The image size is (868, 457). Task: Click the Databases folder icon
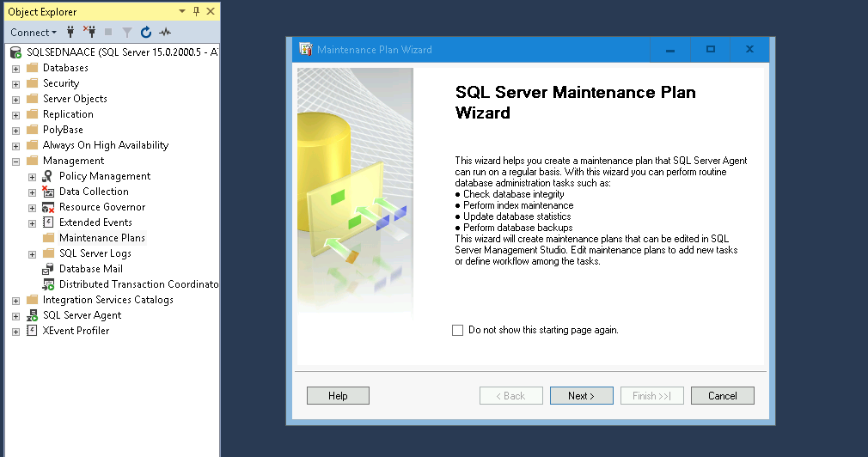33,68
